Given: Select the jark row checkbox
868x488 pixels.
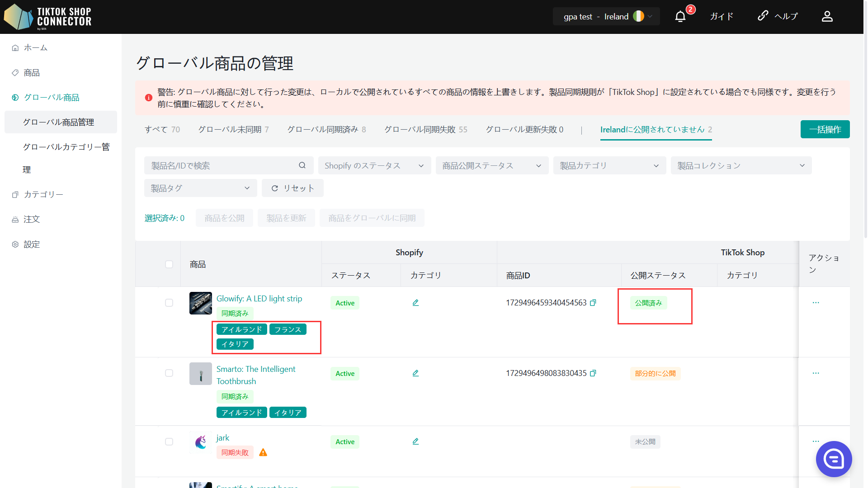Looking at the screenshot, I should [169, 441].
